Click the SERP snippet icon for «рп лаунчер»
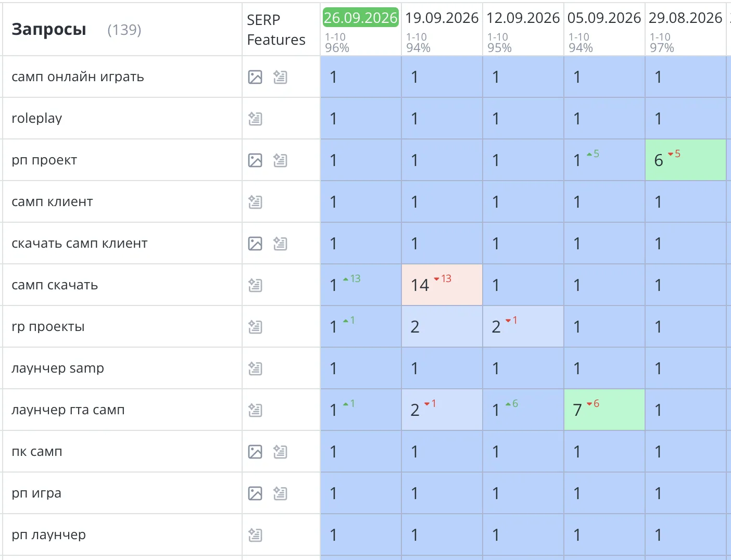This screenshot has width=731, height=560. coord(255,535)
